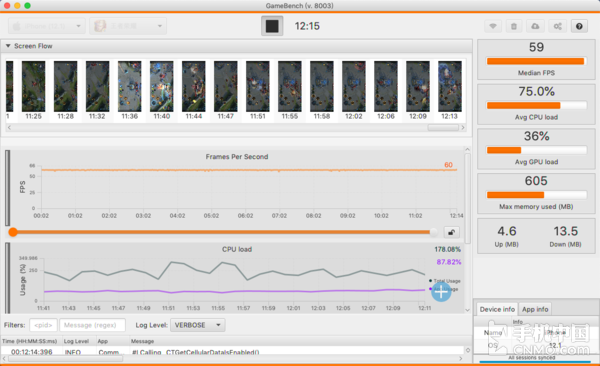600x366 pixels.
Task: Open the app selection dropdown
Action: pyautogui.click(x=128, y=26)
